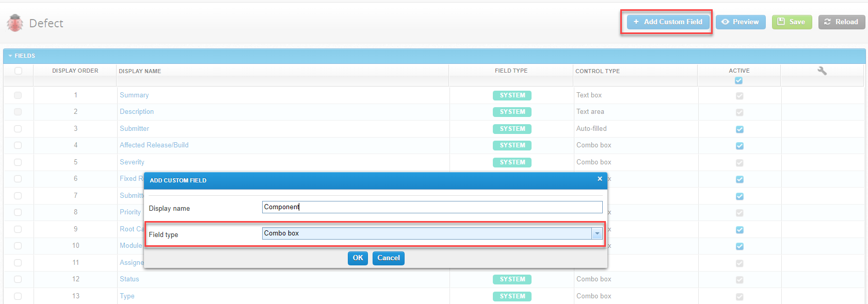Sort by the Display Order column header

pos(75,71)
